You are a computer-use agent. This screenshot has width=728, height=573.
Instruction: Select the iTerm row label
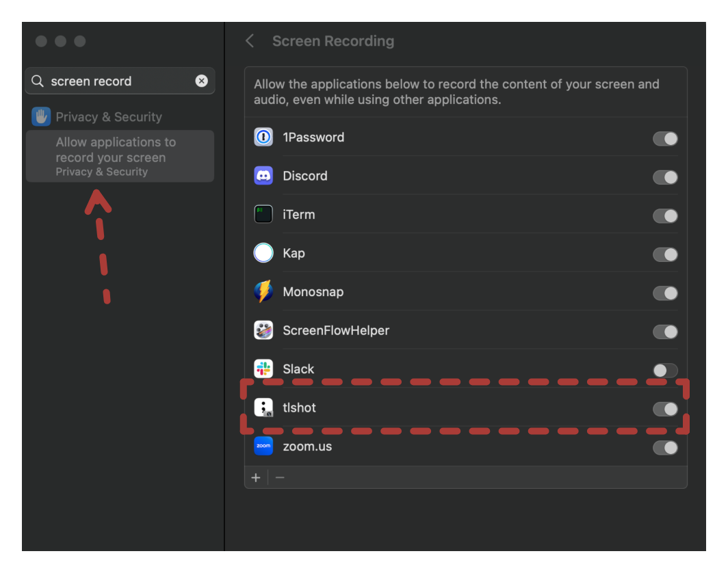click(299, 214)
